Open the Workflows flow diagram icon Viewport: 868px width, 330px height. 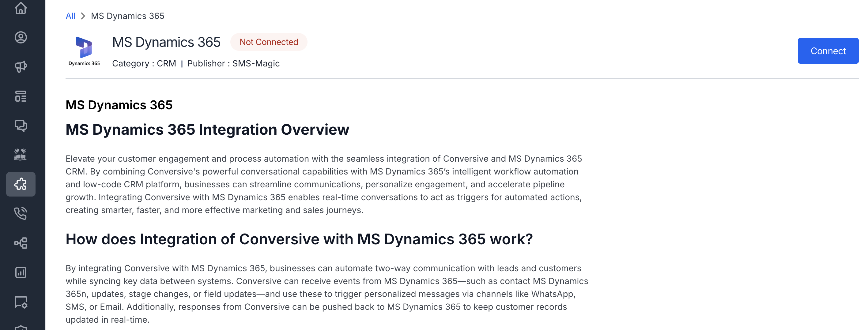coord(21,243)
